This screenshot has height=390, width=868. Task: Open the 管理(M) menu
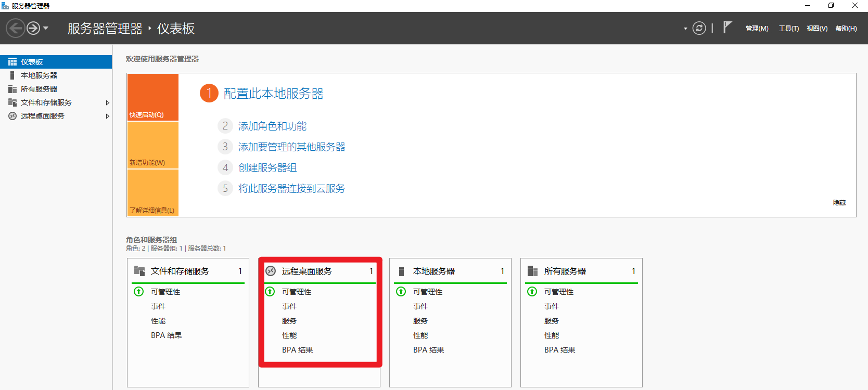pos(757,29)
